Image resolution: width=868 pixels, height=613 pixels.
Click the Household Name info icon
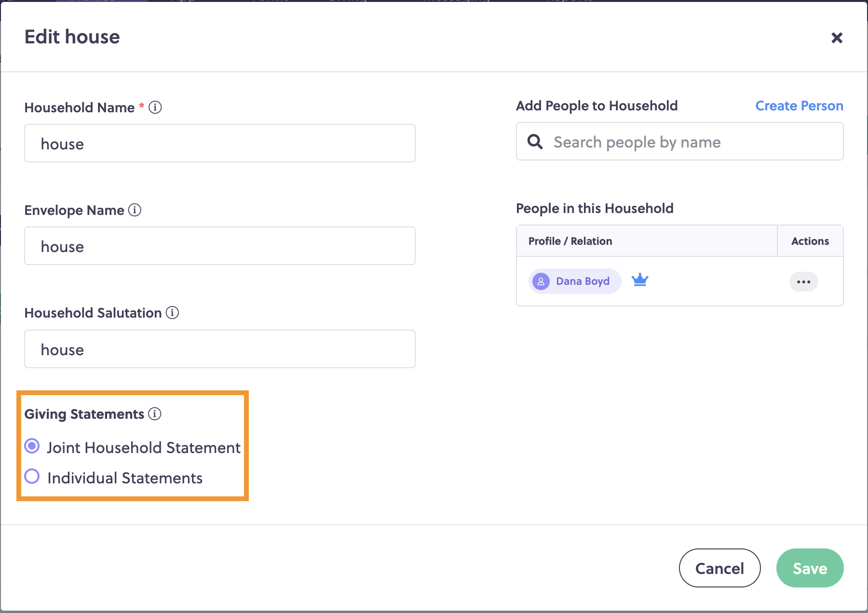coord(155,107)
